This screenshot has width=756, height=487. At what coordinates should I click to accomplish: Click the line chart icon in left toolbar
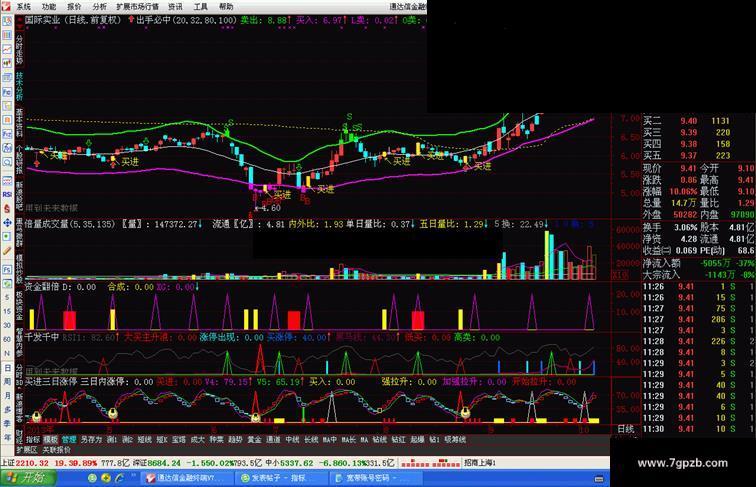7,49
